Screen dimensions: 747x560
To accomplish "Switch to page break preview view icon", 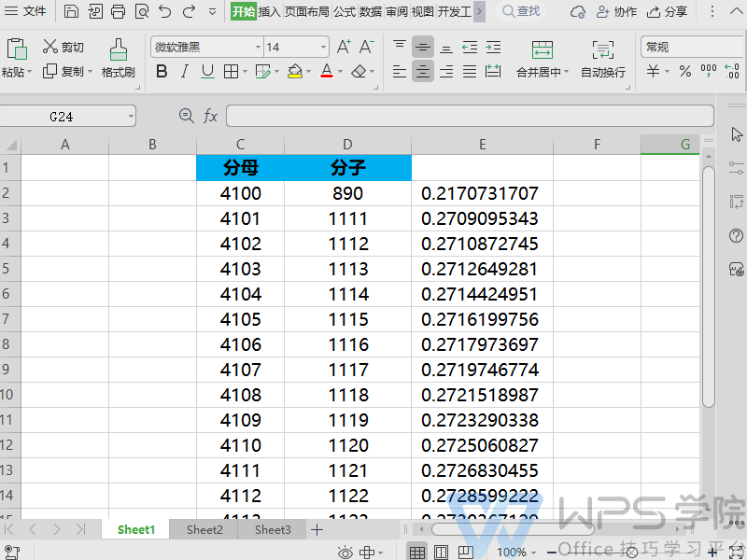I will 465,552.
